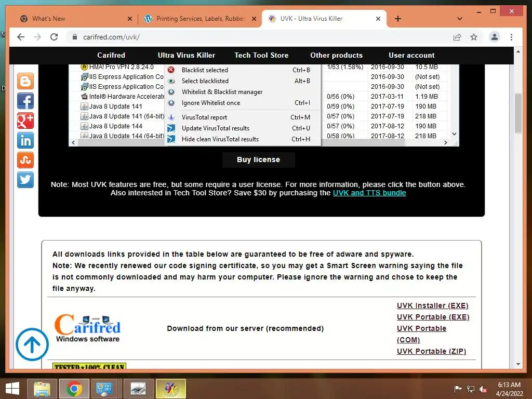This screenshot has width=532, height=399.
Task: Open the UVK and TTS bundle link
Action: [x=369, y=193]
